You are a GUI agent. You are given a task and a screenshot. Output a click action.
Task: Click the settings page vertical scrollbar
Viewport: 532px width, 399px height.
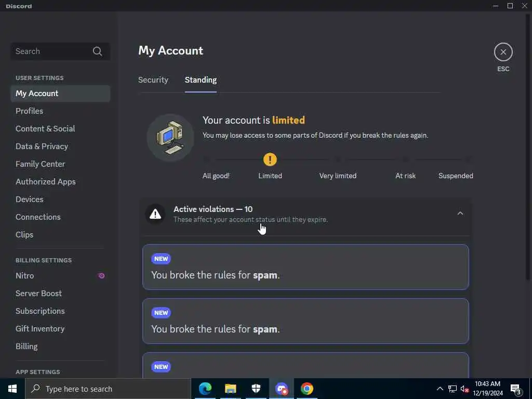(x=528, y=146)
